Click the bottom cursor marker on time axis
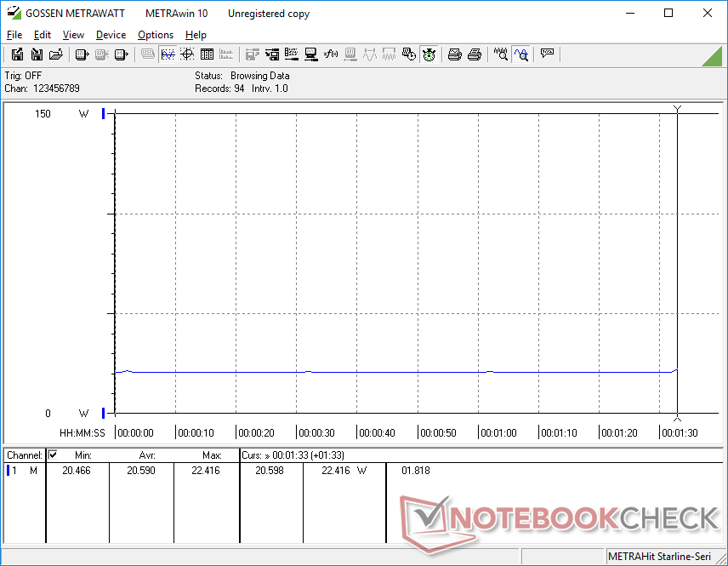 click(x=677, y=417)
